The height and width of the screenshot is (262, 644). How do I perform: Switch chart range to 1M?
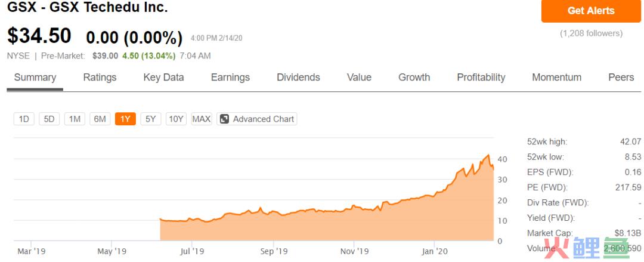75,119
